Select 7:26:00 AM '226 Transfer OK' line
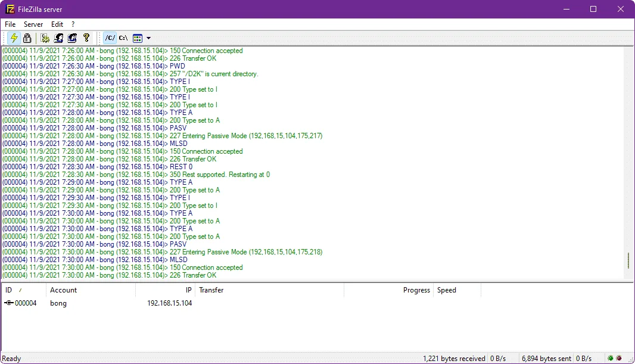This screenshot has width=635, height=364. [110, 58]
